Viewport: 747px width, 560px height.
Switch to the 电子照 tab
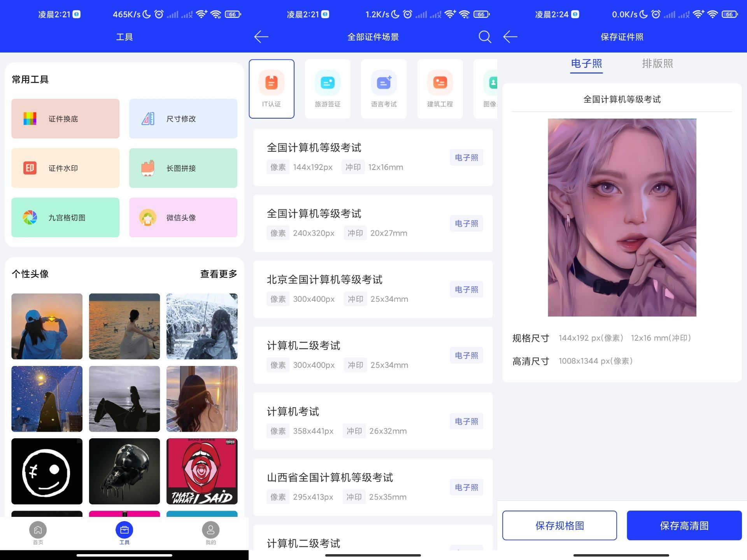coord(586,63)
